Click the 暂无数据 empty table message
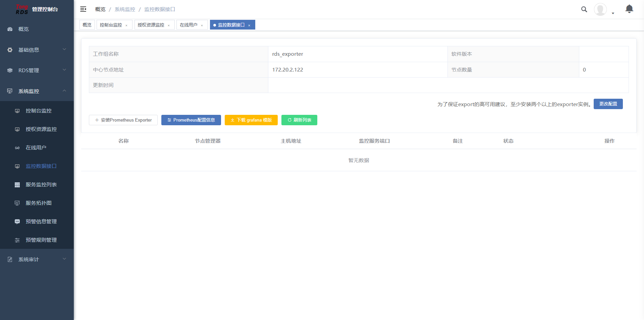 point(359,161)
